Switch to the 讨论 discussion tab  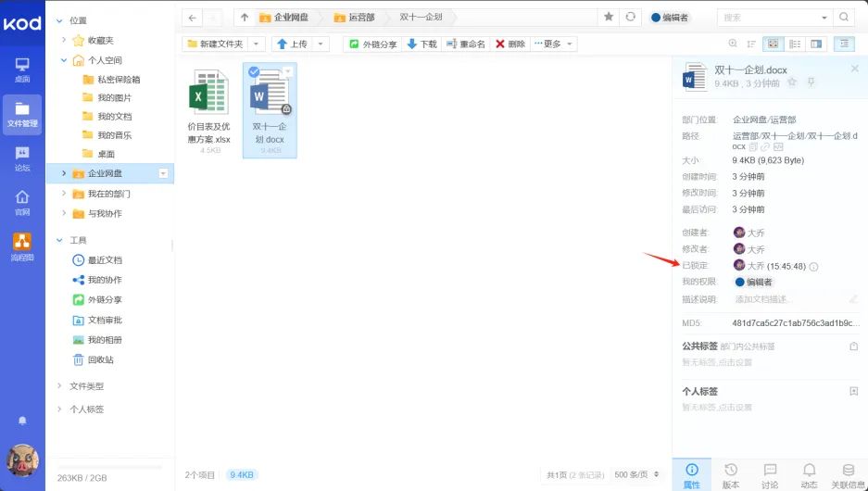click(770, 475)
